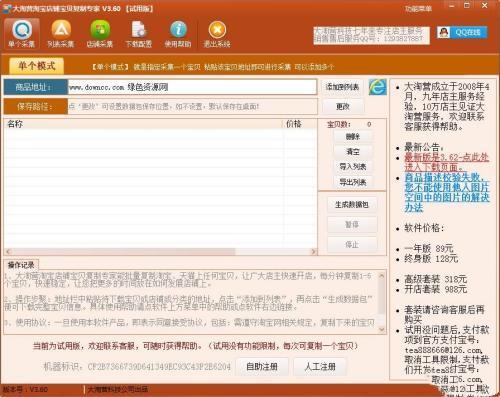Open the 店铺采集 toolbar icon
The height and width of the screenshot is (397, 500).
point(100,34)
